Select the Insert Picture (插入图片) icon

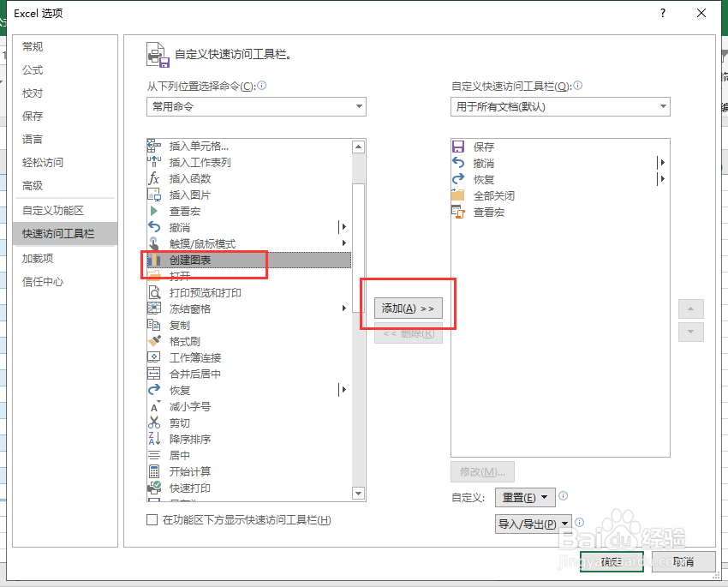(x=153, y=195)
